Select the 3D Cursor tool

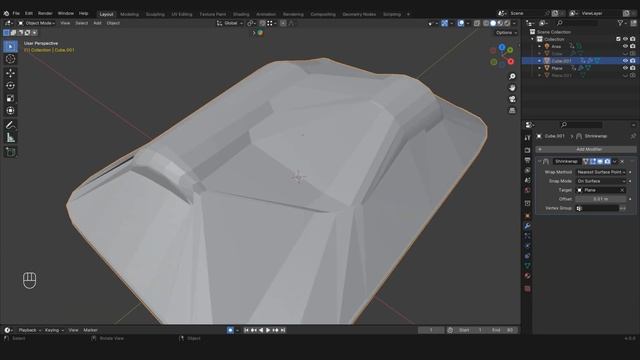10,59
